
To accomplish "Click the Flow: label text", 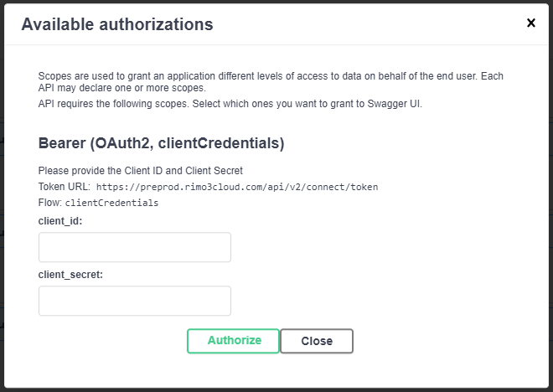I will pyautogui.click(x=49, y=203).
